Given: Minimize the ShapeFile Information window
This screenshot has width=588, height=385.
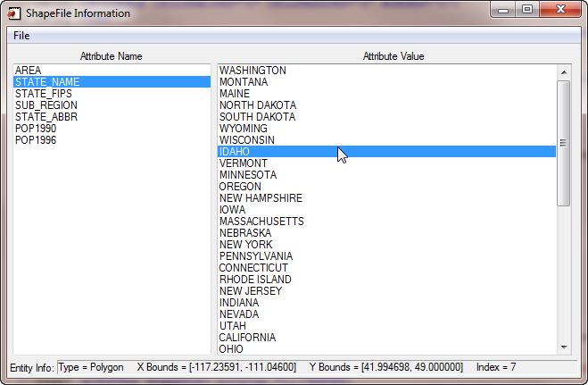Looking at the screenshot, I should (503, 10).
